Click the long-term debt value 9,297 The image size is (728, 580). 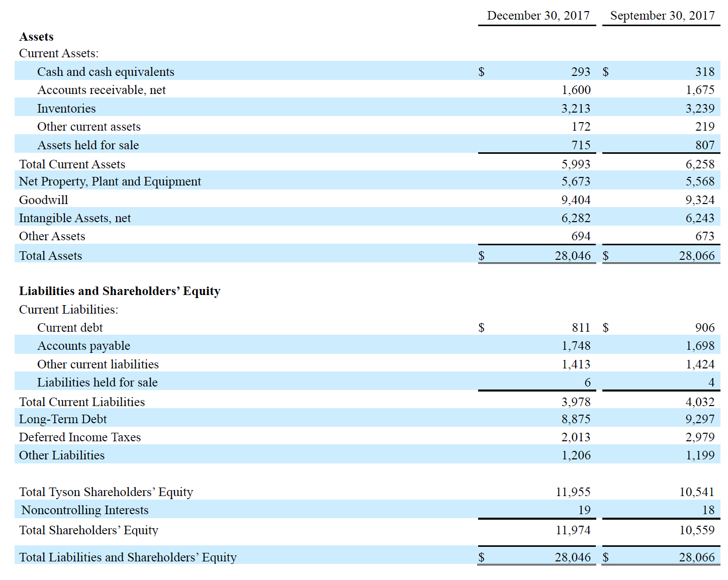[x=700, y=419]
